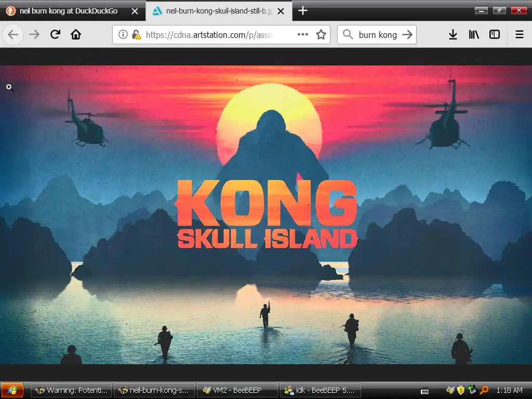The image size is (532, 399).
Task: Restore down the browser window
Action: pyautogui.click(x=499, y=10)
